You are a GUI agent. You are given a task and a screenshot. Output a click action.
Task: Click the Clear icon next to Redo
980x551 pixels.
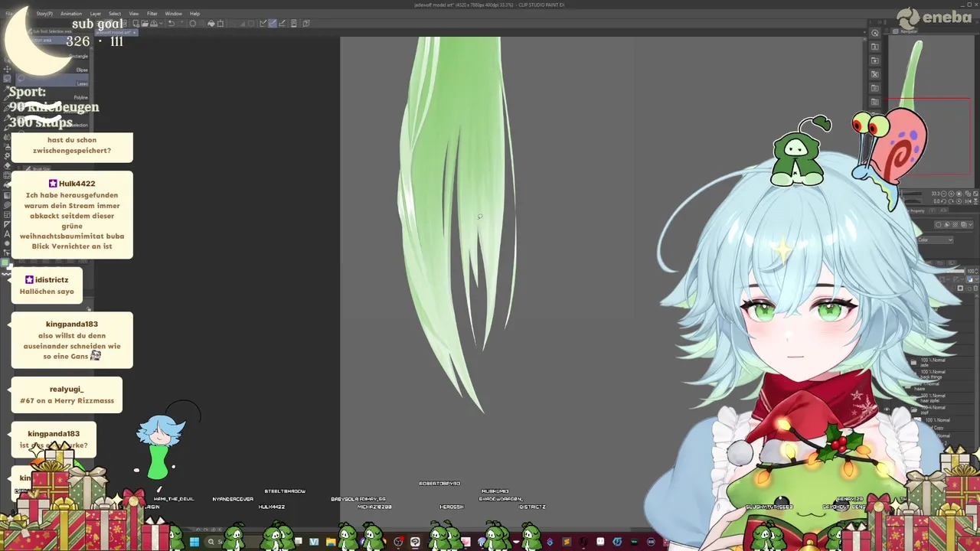coord(192,23)
